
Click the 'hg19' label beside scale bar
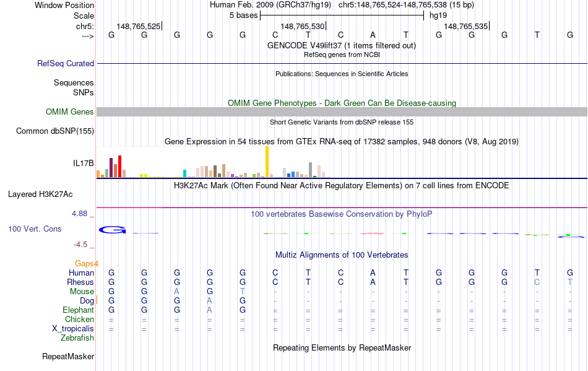[438, 15]
